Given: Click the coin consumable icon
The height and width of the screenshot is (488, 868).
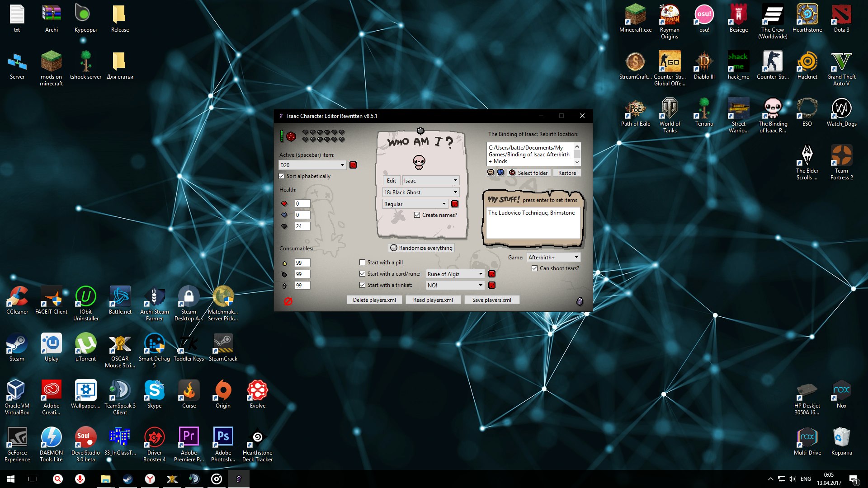Looking at the screenshot, I should click(x=285, y=263).
